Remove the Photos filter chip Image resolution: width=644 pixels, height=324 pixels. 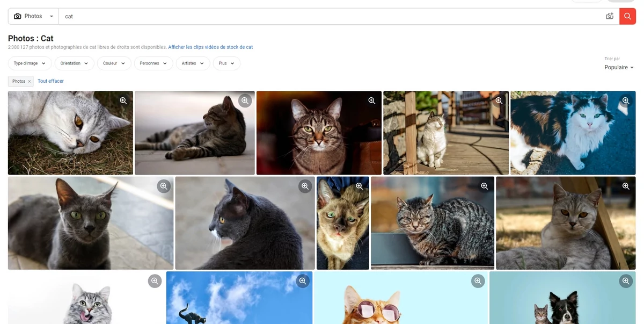pyautogui.click(x=30, y=81)
